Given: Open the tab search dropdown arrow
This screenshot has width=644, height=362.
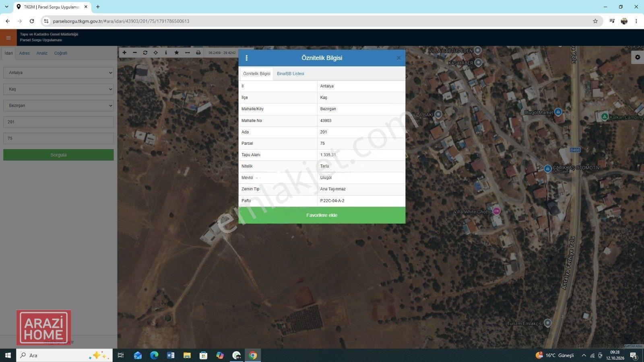Looking at the screenshot, I should click(6, 7).
